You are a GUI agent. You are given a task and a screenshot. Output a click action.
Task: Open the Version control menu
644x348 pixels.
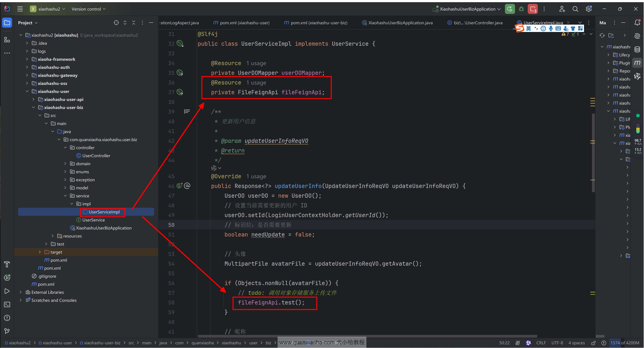point(88,9)
